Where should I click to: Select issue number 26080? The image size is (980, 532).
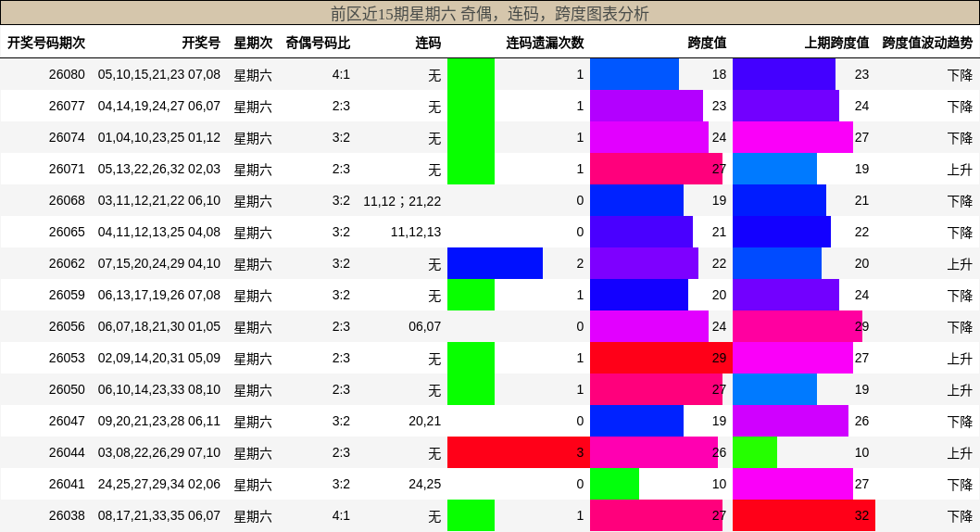pos(67,74)
